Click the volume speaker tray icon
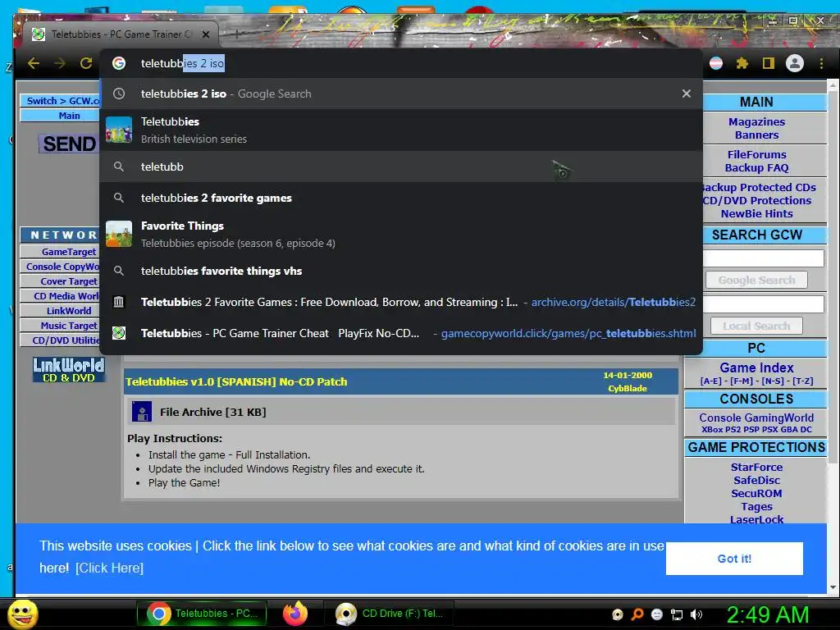 tap(696, 614)
